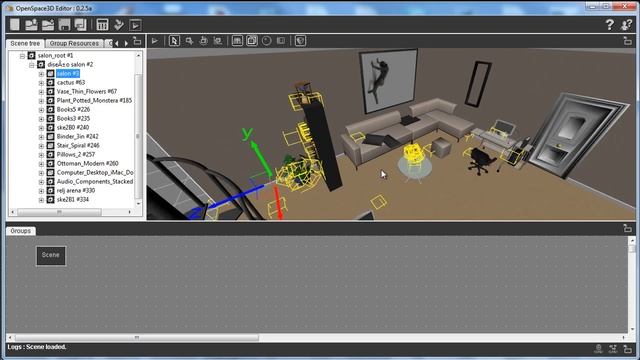Start scene playback in 3D view toolbar
Image resolution: width=640 pixels, height=360 pixels.
point(155,41)
